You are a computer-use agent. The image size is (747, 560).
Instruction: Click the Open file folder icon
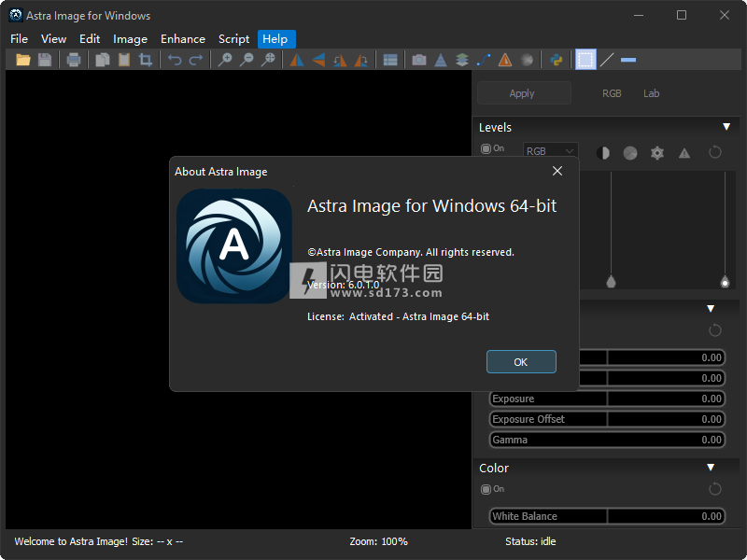pos(22,60)
